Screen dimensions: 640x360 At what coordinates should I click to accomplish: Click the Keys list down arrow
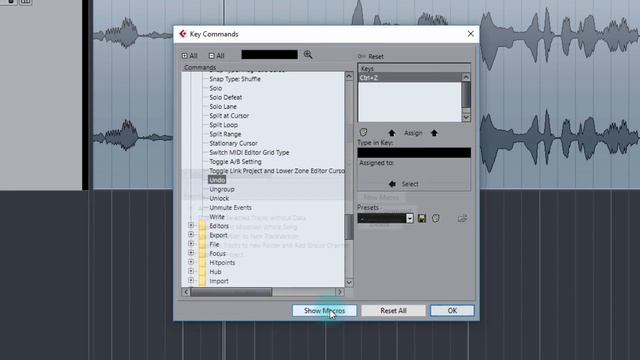[466, 118]
